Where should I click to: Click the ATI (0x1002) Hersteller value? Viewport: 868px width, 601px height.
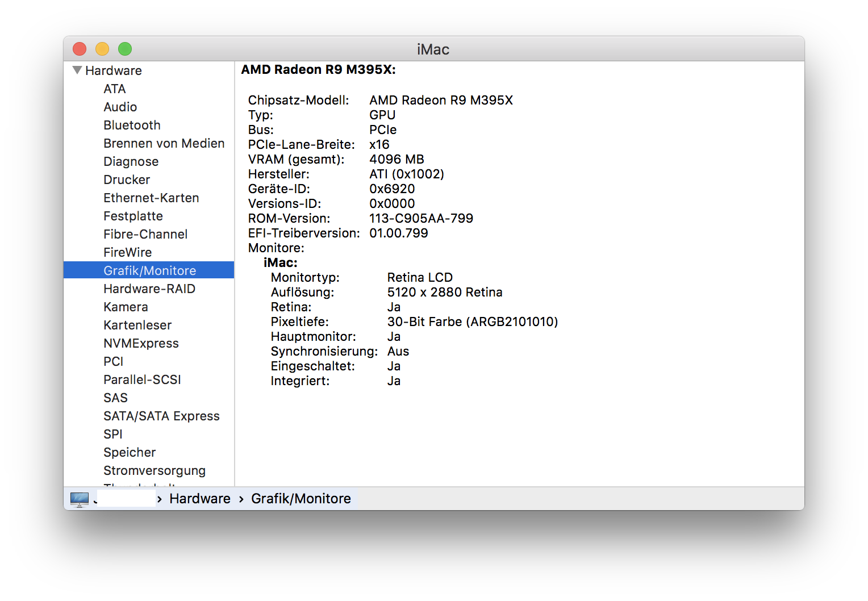click(407, 174)
